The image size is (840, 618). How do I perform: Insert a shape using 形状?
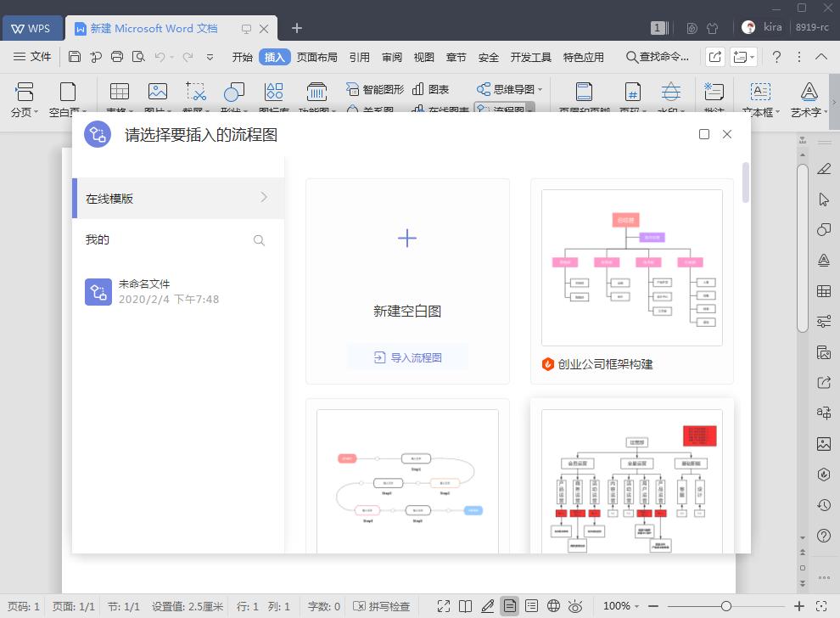(x=232, y=93)
